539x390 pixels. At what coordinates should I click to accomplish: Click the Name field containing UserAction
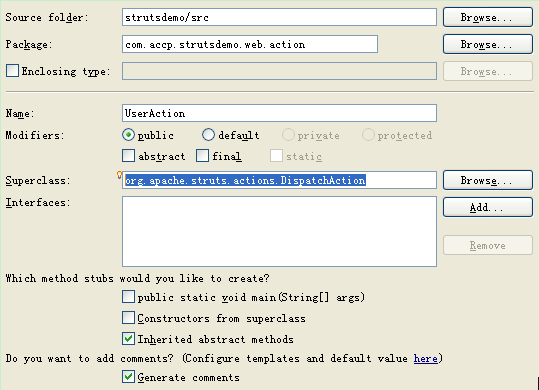coord(279,113)
